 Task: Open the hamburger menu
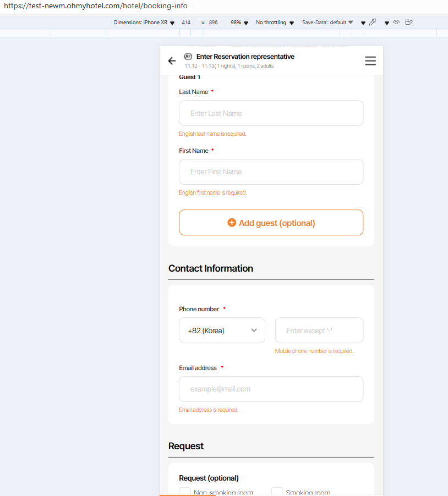pos(370,61)
